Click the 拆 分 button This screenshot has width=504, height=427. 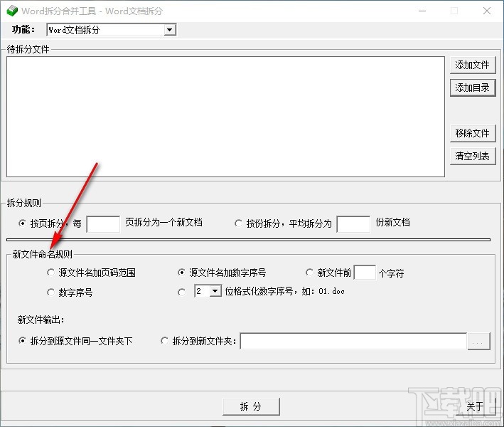tap(251, 406)
